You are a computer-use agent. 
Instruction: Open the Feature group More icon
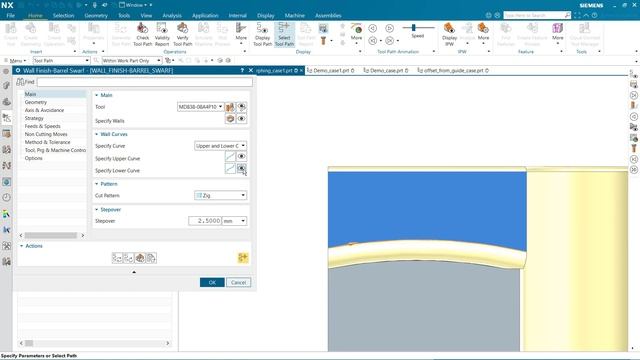pos(558,29)
